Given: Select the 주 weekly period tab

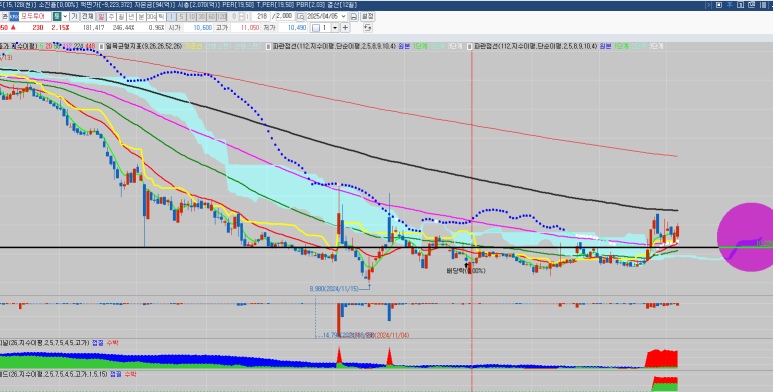Looking at the screenshot, I should 111,17.
